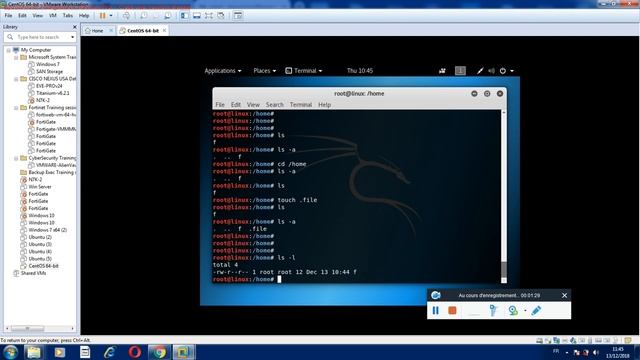Viewport: 640px width, 360px height.
Task: Stop the screen recording
Action: pos(452,311)
